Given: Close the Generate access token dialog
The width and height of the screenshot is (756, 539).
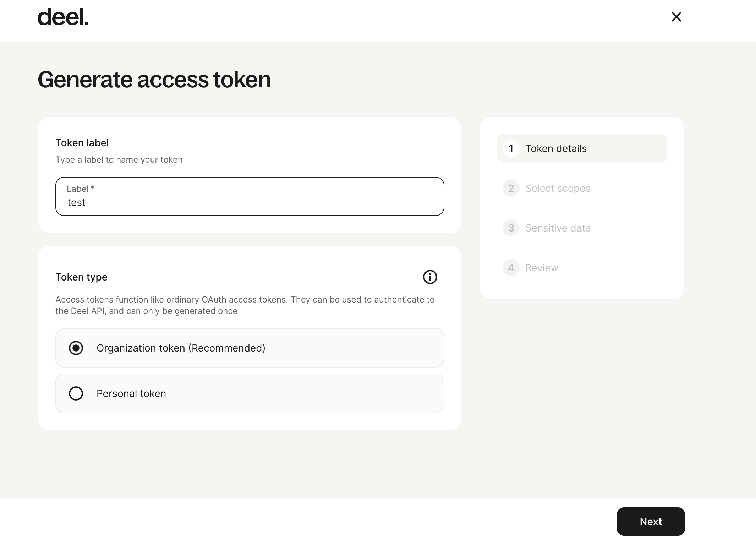Looking at the screenshot, I should pyautogui.click(x=676, y=17).
